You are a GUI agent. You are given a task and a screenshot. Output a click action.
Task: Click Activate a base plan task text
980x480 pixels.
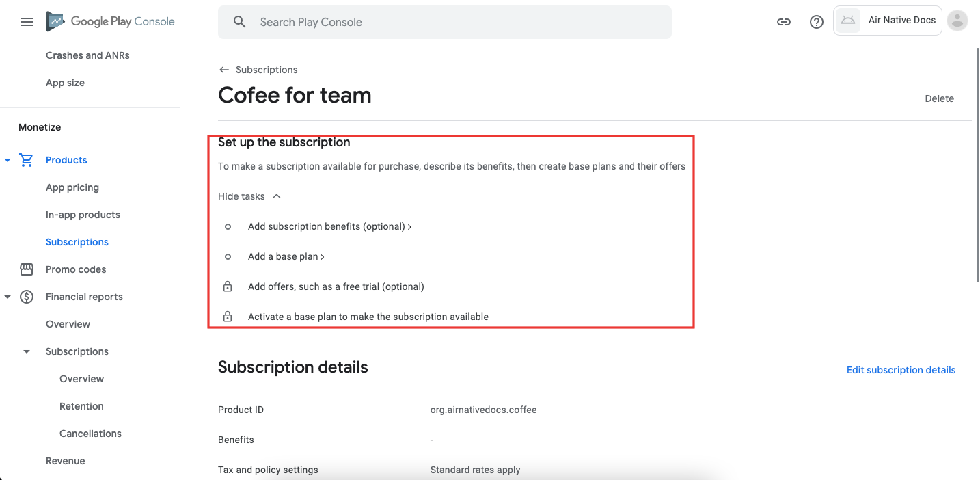368,317
